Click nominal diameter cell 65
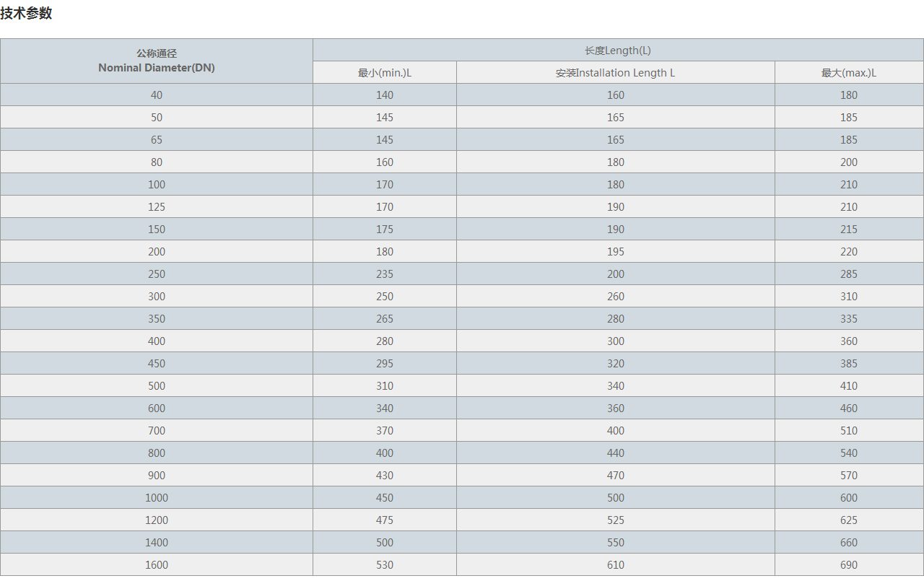 point(157,140)
